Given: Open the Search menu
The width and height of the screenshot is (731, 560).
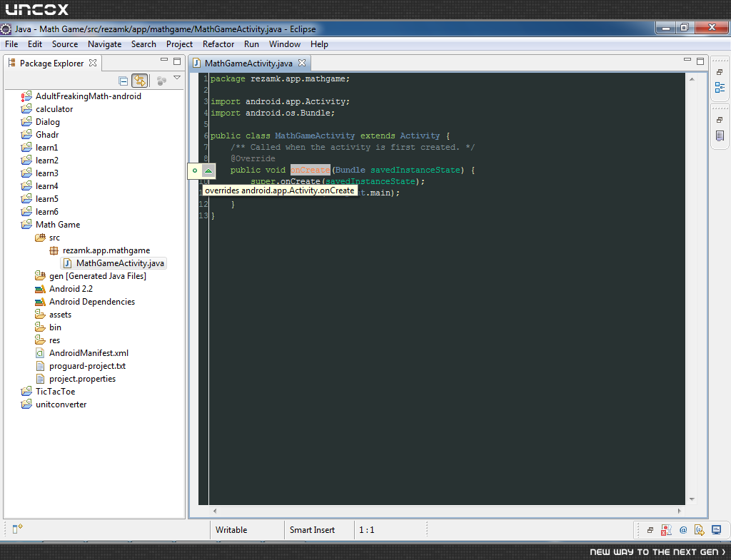Looking at the screenshot, I should tap(143, 44).
